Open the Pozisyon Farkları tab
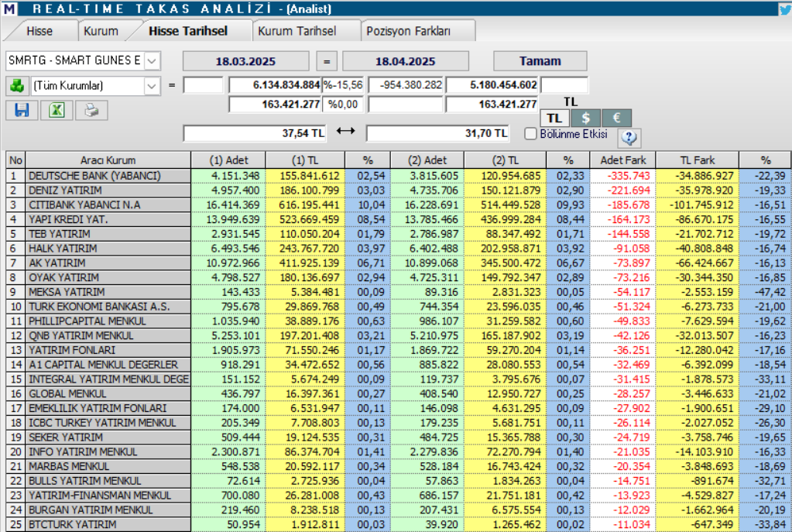This screenshot has height=532, width=792. click(408, 31)
